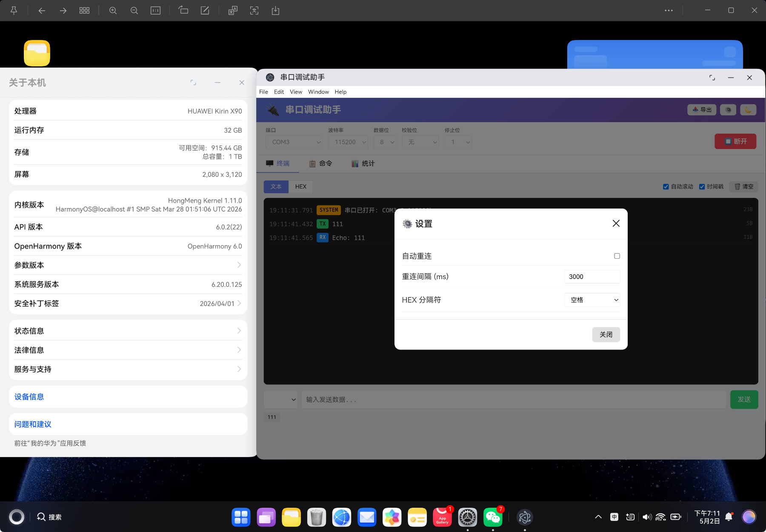
Task: Open the yellow folder icon on the desktop
Action: [x=37, y=53]
